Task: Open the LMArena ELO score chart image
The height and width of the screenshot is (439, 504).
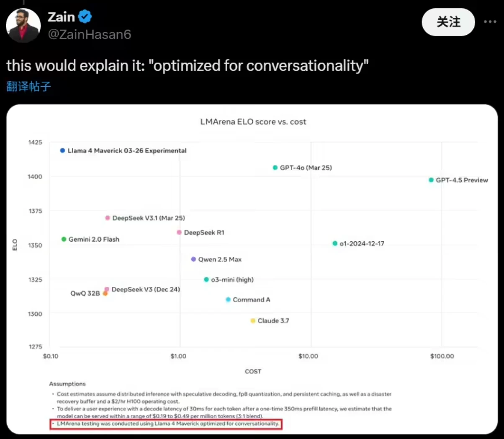Action: coord(252,269)
